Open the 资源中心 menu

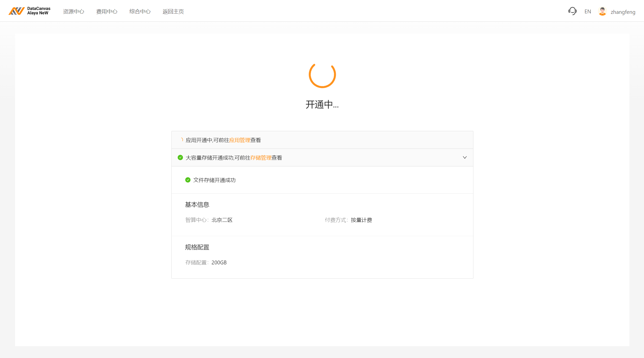click(73, 12)
